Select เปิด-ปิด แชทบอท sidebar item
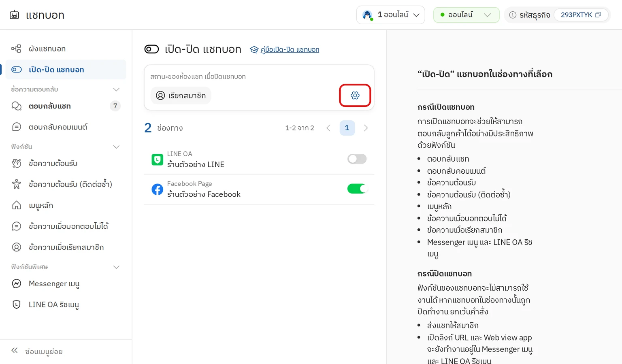The image size is (622, 364). point(66,70)
